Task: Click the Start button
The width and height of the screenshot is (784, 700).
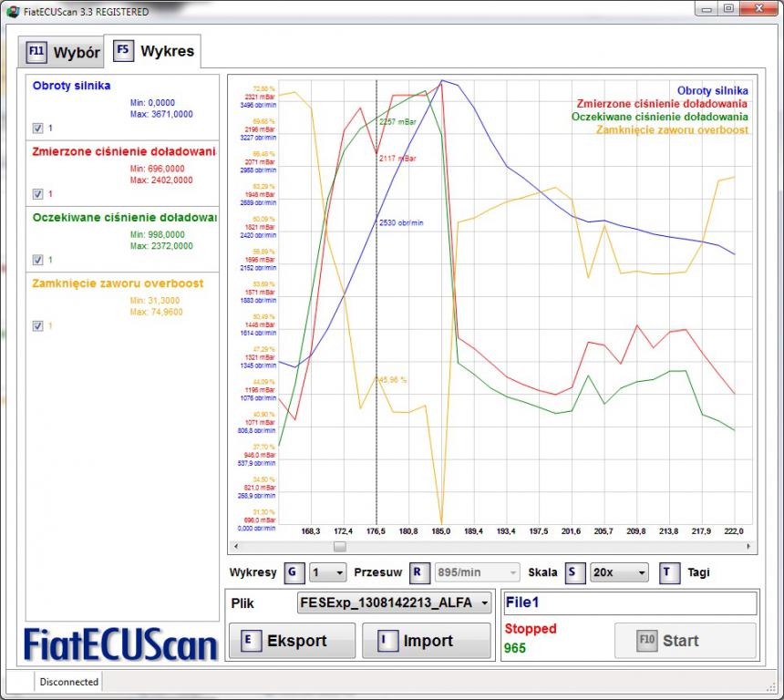Action: point(685,641)
